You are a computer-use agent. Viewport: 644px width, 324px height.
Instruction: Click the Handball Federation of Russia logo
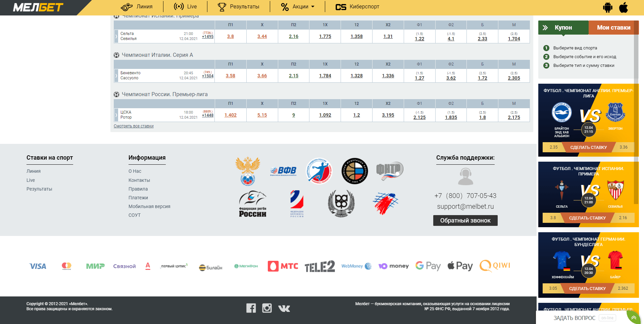pos(319,171)
